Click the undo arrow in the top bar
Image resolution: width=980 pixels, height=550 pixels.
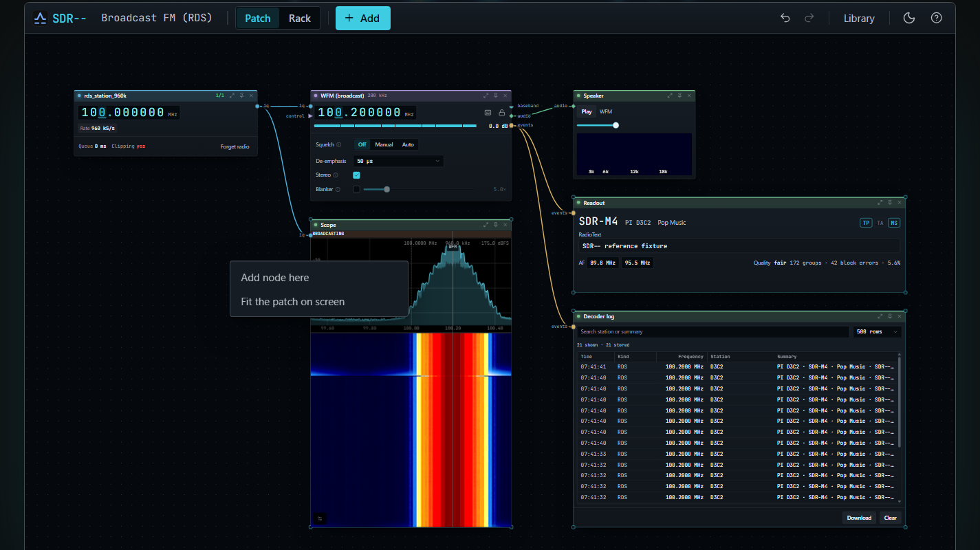point(785,19)
